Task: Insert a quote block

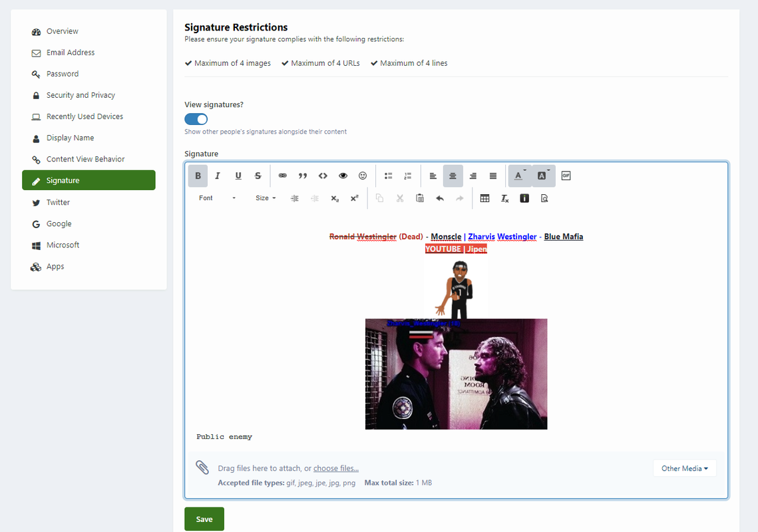Action: click(x=303, y=176)
